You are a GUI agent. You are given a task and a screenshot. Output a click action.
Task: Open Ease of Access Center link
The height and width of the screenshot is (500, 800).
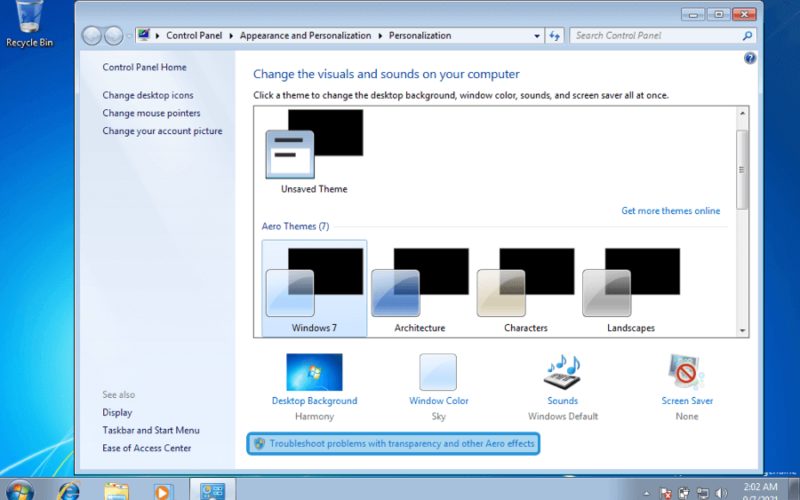(x=147, y=448)
